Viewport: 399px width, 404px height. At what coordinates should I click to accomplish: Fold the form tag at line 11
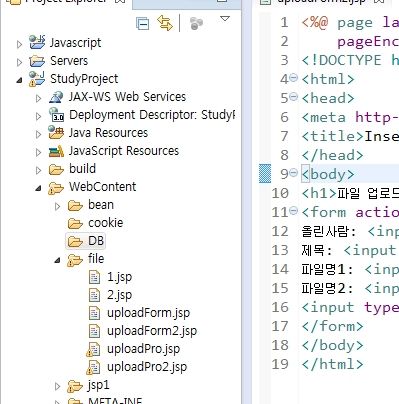pos(293,211)
